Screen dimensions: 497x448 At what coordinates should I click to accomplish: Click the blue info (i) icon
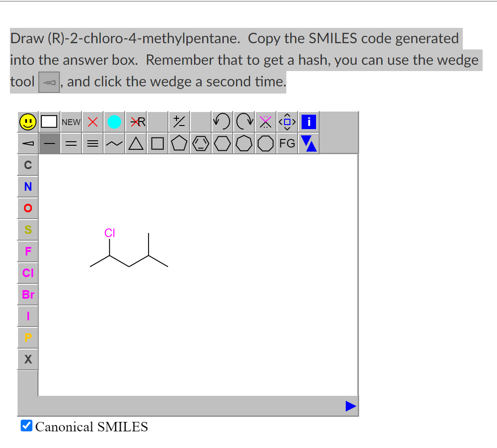(308, 121)
